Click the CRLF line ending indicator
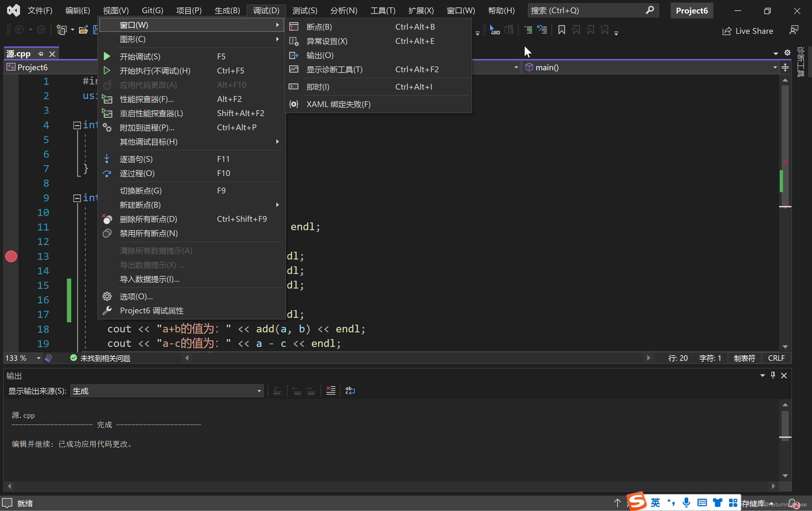 [x=776, y=358]
